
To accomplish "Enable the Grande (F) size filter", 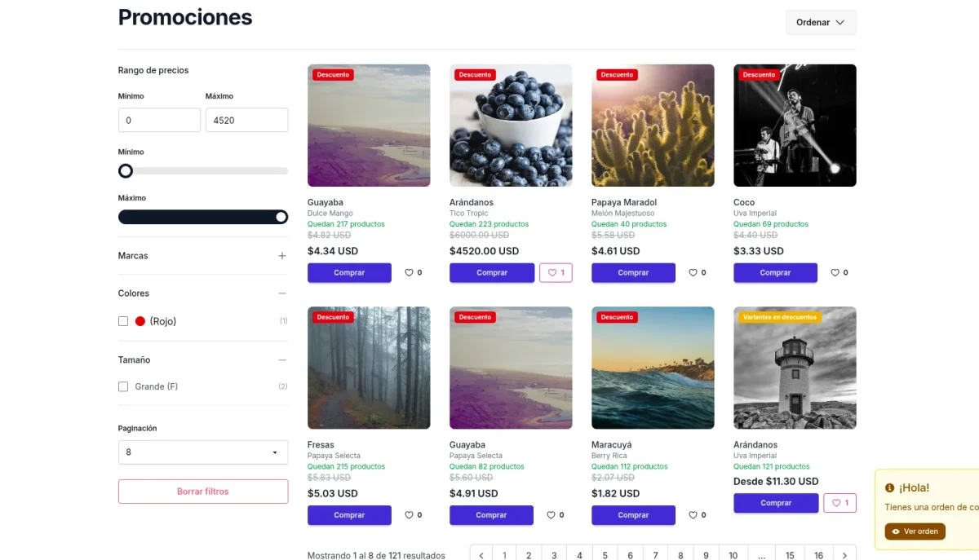I will (x=123, y=386).
